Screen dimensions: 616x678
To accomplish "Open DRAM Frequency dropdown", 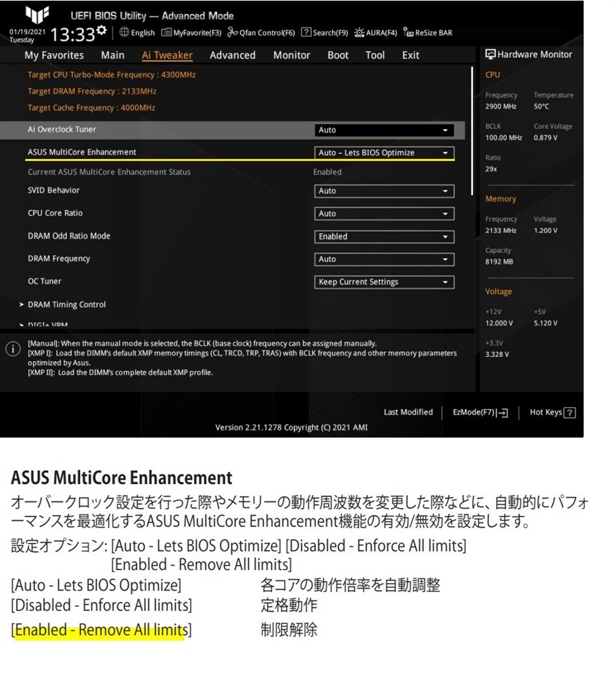I will [x=384, y=259].
